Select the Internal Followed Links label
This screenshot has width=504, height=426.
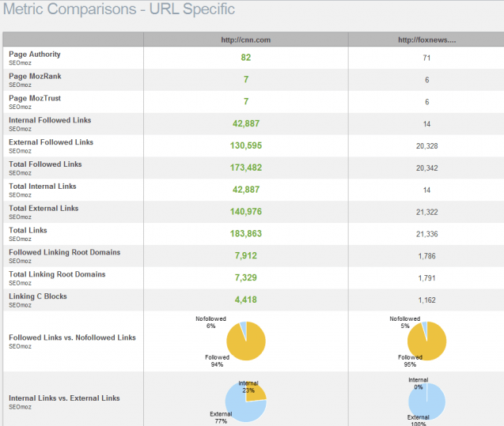point(50,120)
